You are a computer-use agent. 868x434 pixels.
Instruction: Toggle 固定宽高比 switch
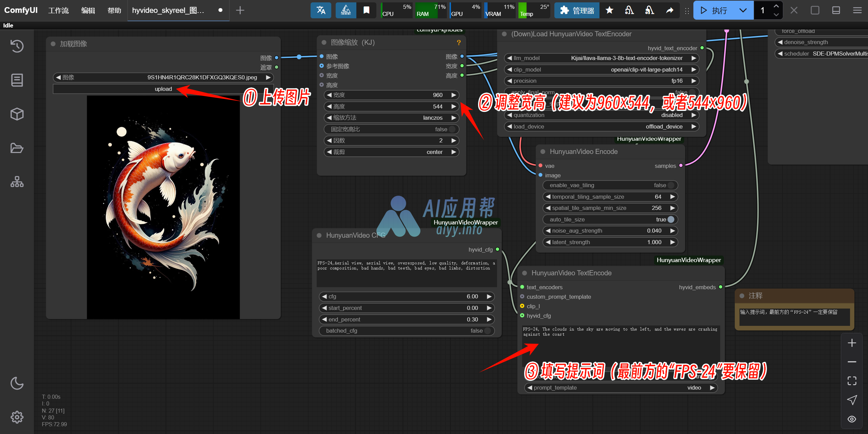tap(391, 129)
